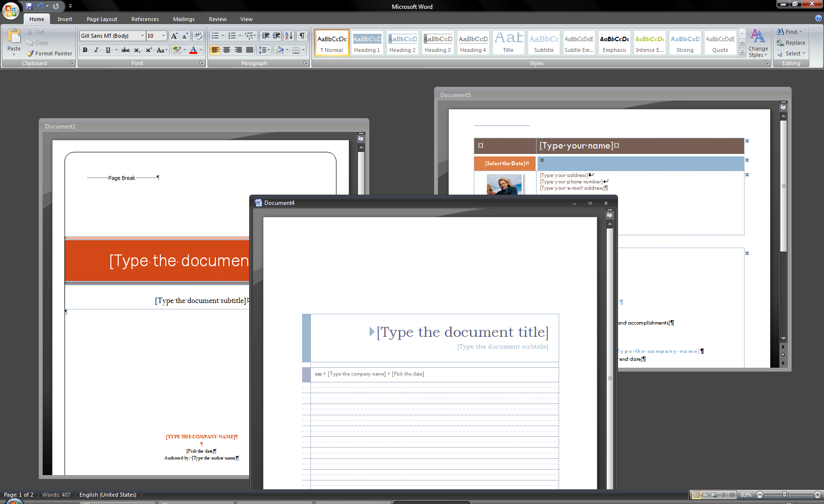This screenshot has width=824, height=504.
Task: Toggle Italic formatting
Action: tap(96, 50)
